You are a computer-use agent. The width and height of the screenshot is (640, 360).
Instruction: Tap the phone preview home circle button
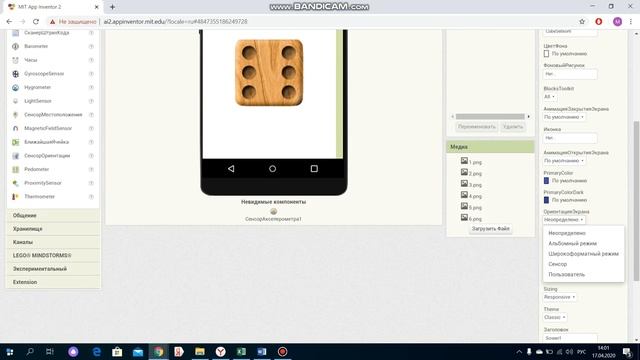272,169
